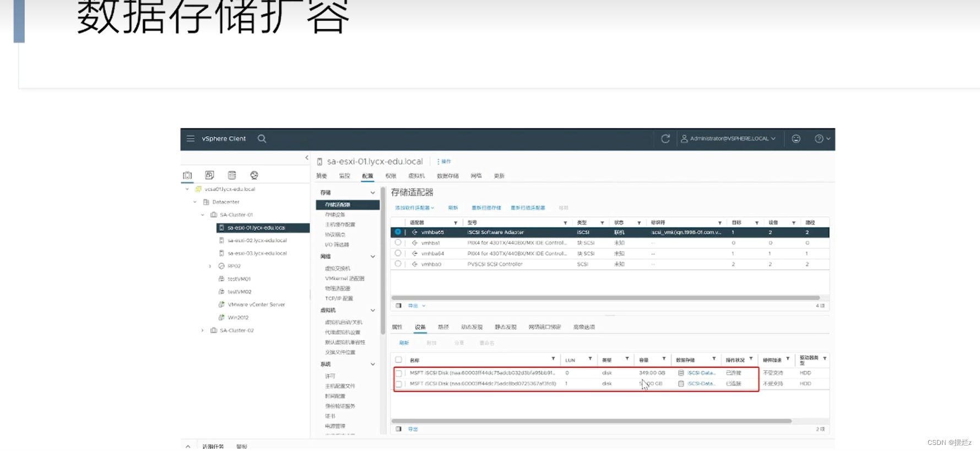Collapse the SA-Cluster-01 tree node
Image resolution: width=980 pixels, height=451 pixels.
203,215
